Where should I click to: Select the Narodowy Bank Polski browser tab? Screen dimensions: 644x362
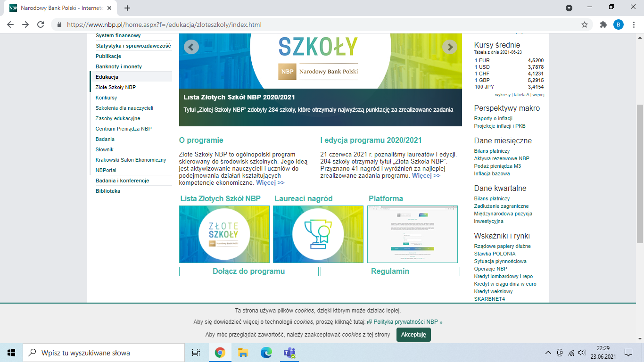tap(61, 8)
